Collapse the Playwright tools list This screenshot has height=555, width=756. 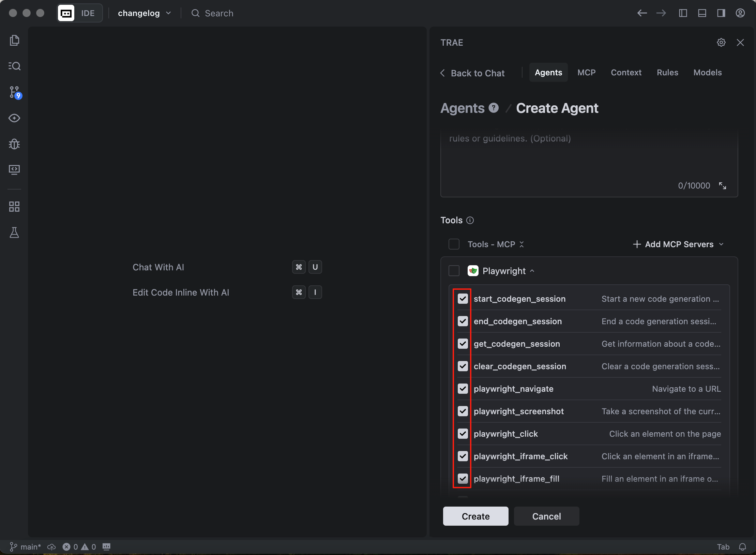point(532,271)
